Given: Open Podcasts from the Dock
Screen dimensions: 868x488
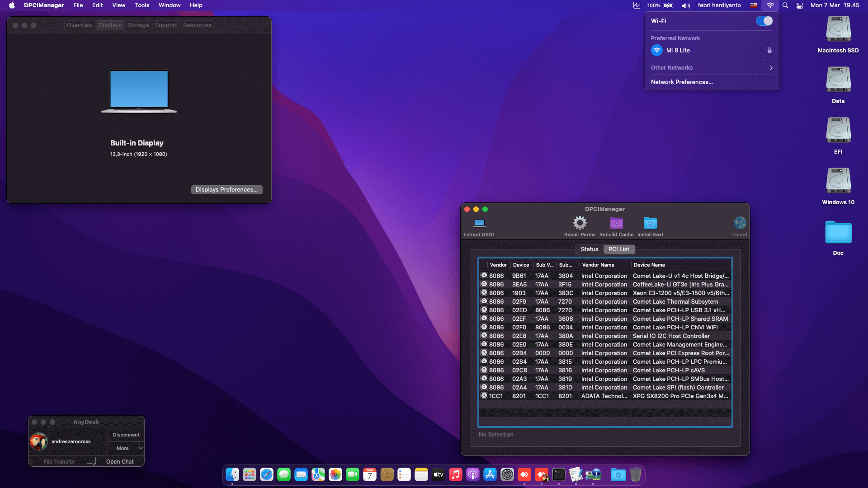Looking at the screenshot, I should 473,474.
